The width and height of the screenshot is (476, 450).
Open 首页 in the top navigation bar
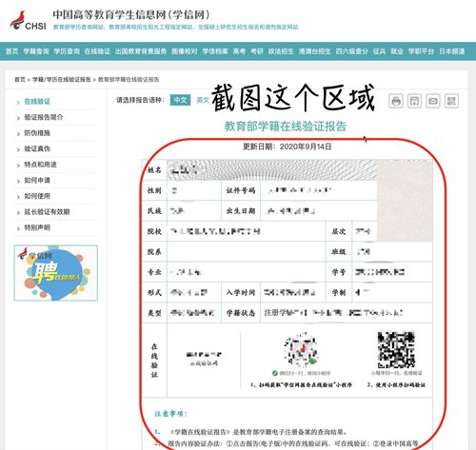click(12, 51)
